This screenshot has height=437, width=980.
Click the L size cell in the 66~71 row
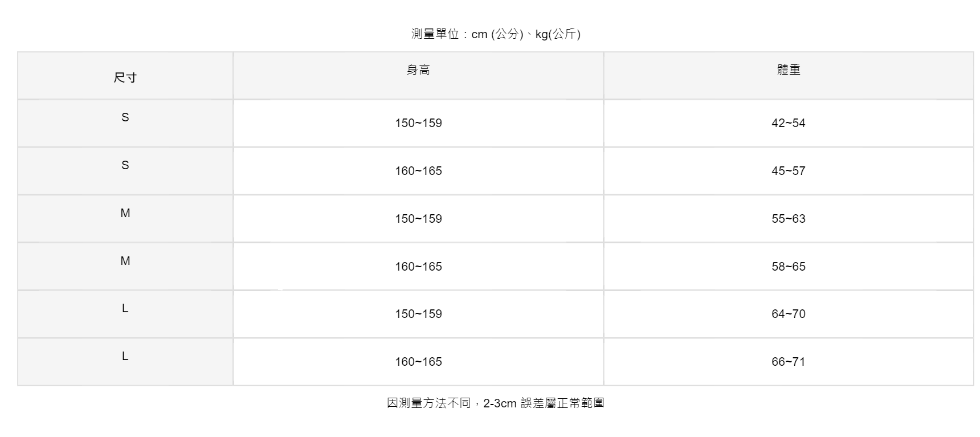[125, 356]
